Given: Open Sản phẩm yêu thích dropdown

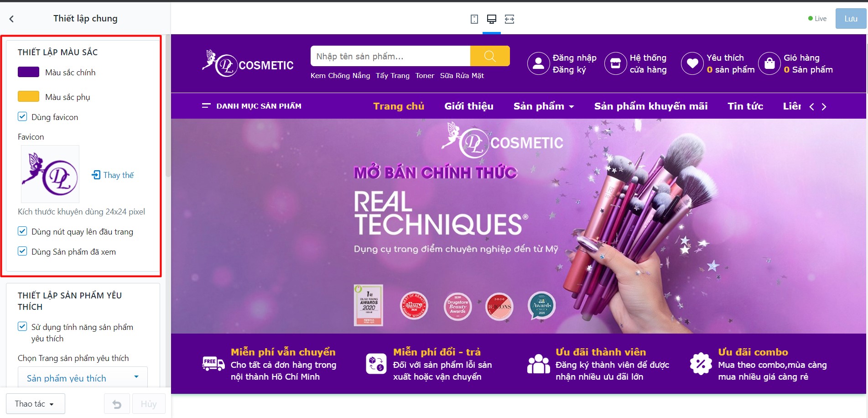Looking at the screenshot, I should tap(83, 378).
